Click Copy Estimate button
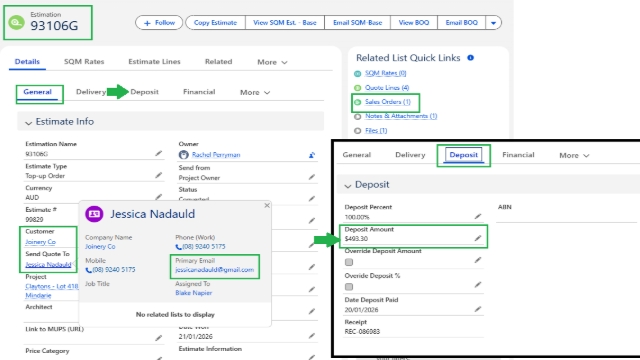640x360 pixels. click(x=215, y=23)
